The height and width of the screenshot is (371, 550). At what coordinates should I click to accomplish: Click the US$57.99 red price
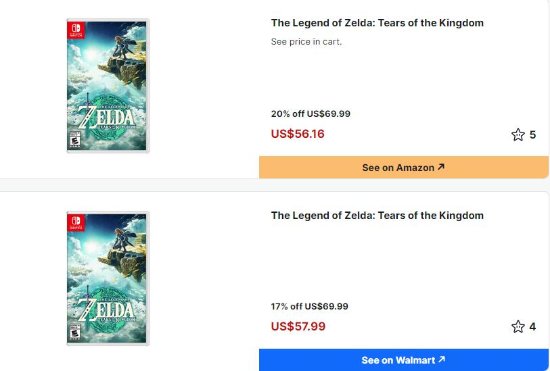[298, 326]
